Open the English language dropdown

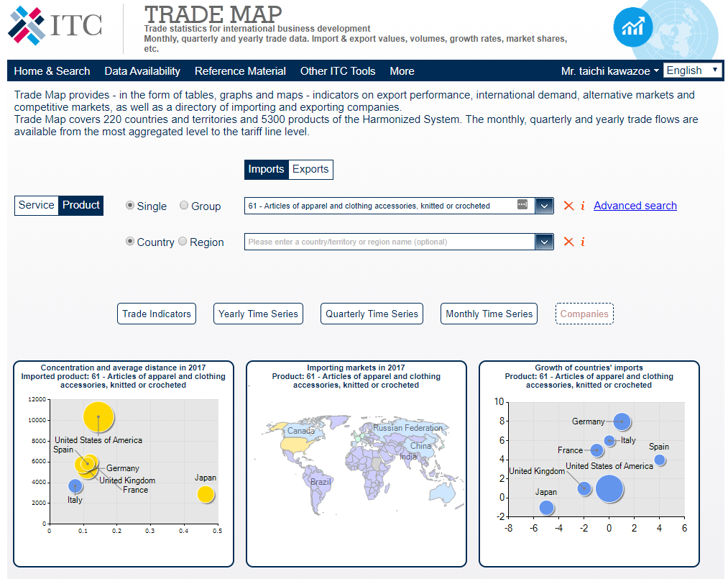[692, 70]
